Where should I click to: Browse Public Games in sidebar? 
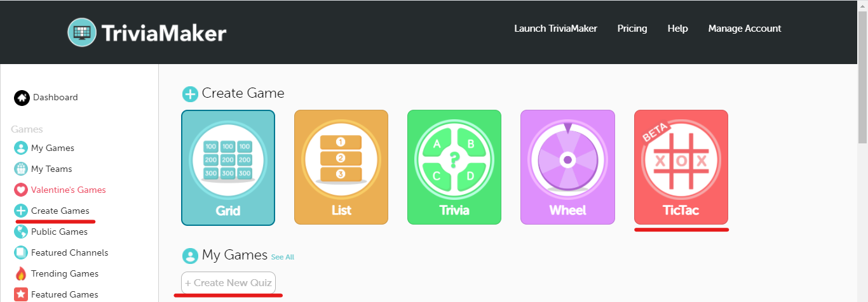point(59,232)
